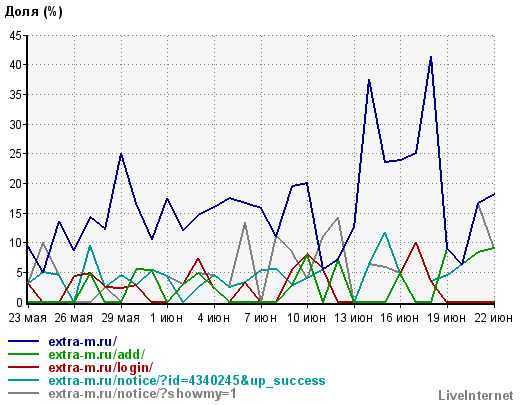Click the 1 июн date label
This screenshot has height=405, width=520.
pyautogui.click(x=166, y=318)
